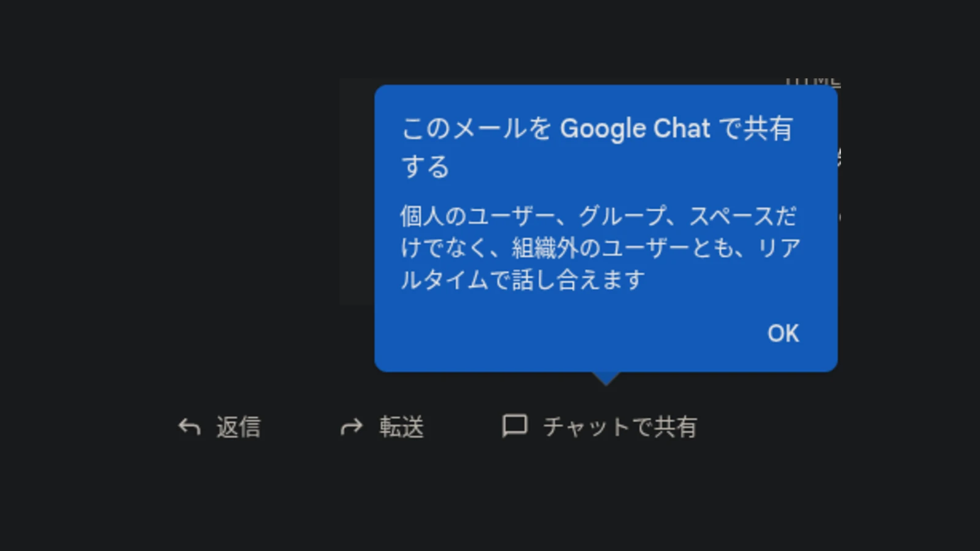
Task: Click the する line of the heading
Action: pyautogui.click(x=426, y=167)
